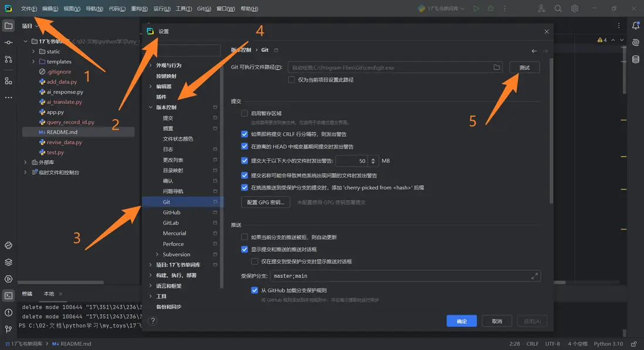Expand the Subversion settings node

point(157,254)
